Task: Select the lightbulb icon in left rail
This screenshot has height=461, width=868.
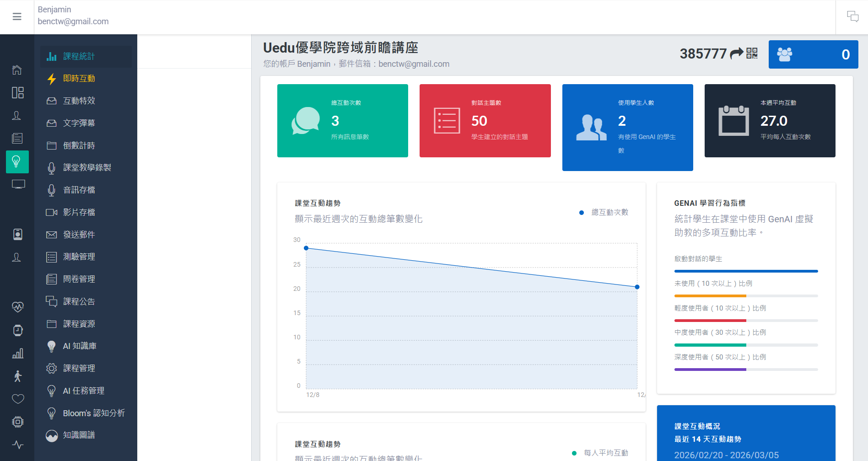Action: tap(17, 161)
